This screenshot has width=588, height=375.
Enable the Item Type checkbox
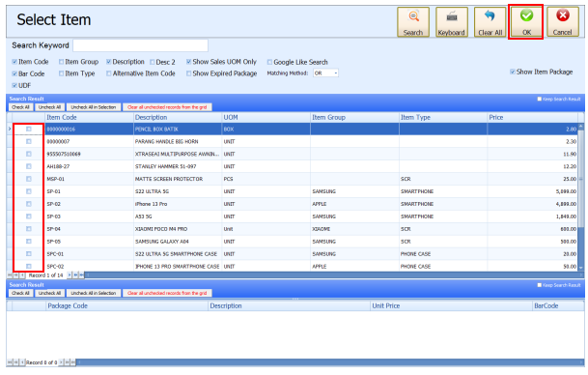tap(61, 73)
